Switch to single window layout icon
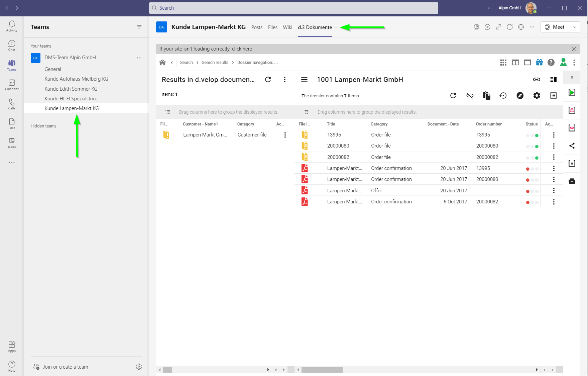 [527, 63]
